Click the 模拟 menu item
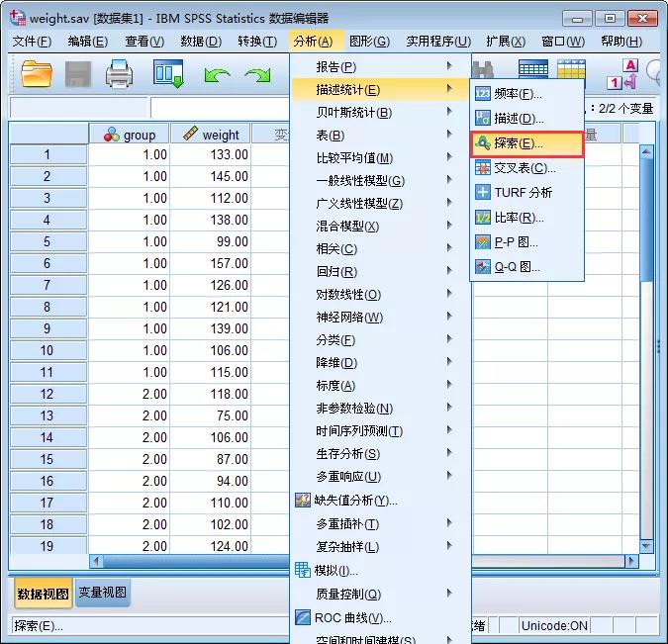This screenshot has height=644, width=668. [380, 570]
